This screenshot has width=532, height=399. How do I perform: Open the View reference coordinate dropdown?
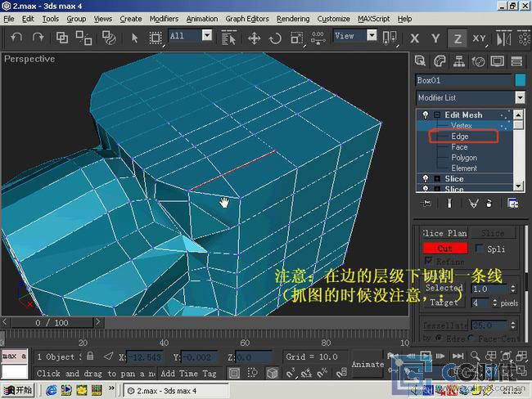pos(372,35)
